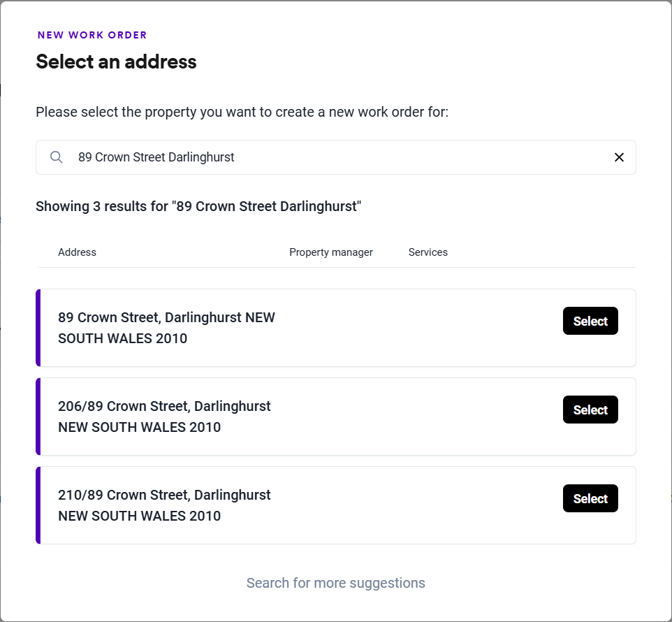Click the Services column header
This screenshot has height=622, width=672.
coord(428,252)
